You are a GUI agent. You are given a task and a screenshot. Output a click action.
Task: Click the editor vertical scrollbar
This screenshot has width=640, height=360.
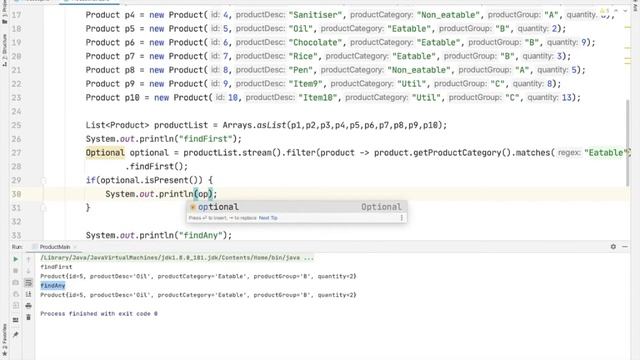coord(627,143)
